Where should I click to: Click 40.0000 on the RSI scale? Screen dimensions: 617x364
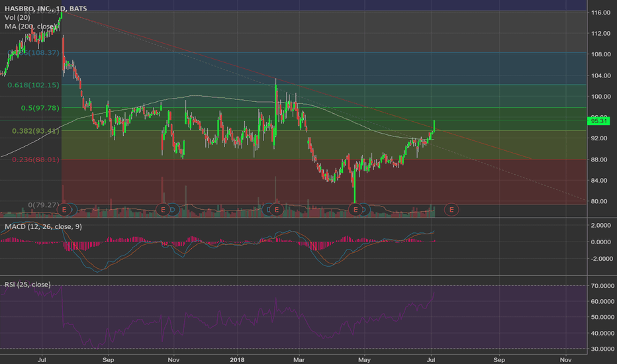pos(602,334)
